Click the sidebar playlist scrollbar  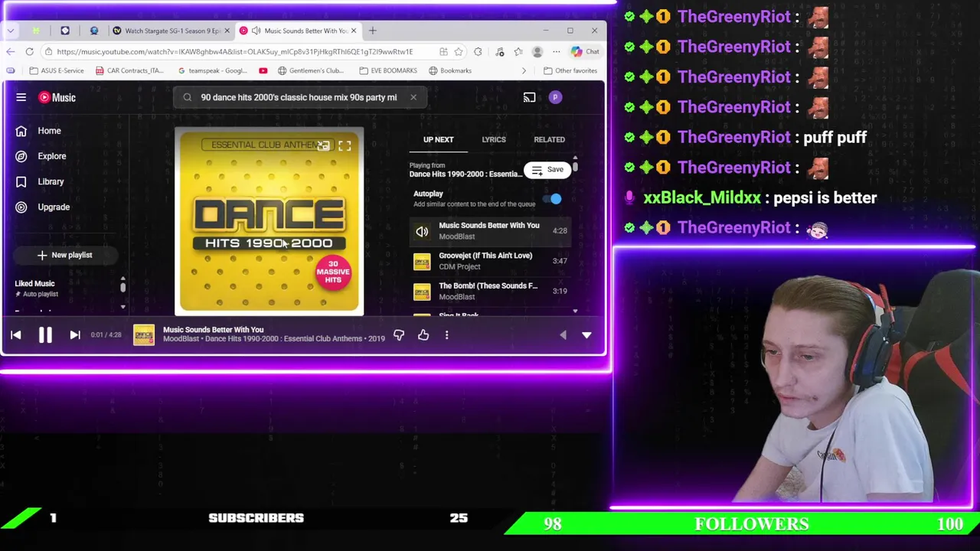pyautogui.click(x=122, y=287)
